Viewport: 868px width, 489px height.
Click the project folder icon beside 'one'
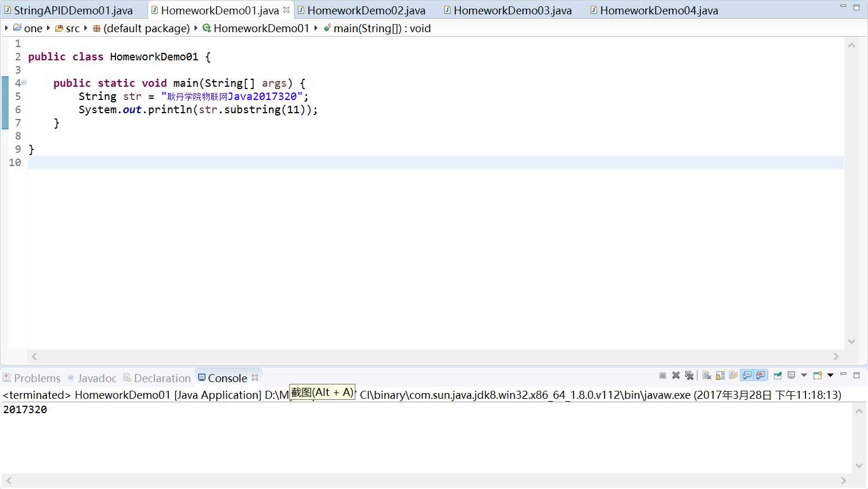pyautogui.click(x=17, y=28)
